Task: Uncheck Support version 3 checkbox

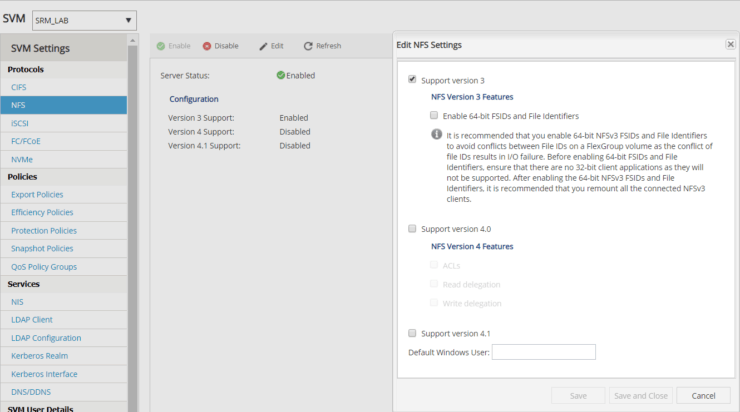Action: [412, 80]
